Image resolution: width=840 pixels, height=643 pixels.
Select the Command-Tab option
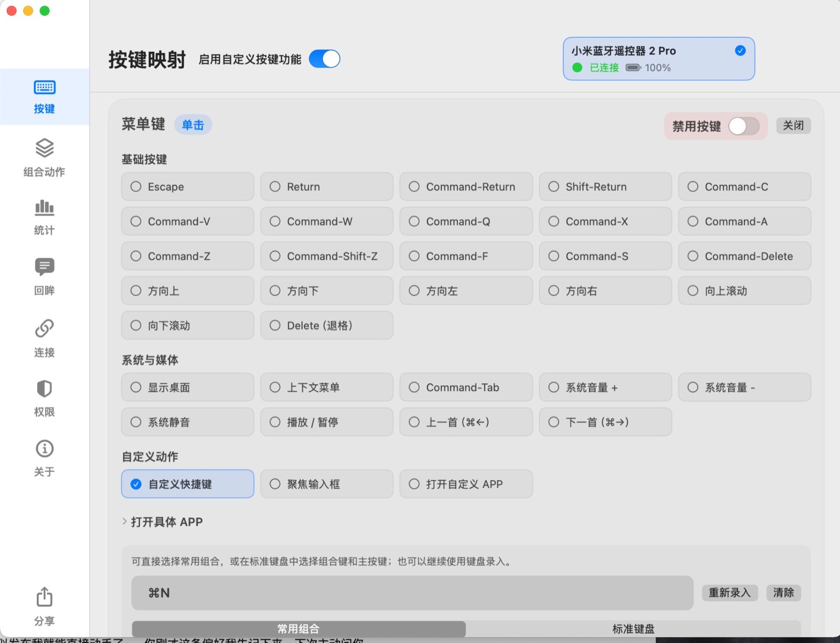pyautogui.click(x=466, y=387)
